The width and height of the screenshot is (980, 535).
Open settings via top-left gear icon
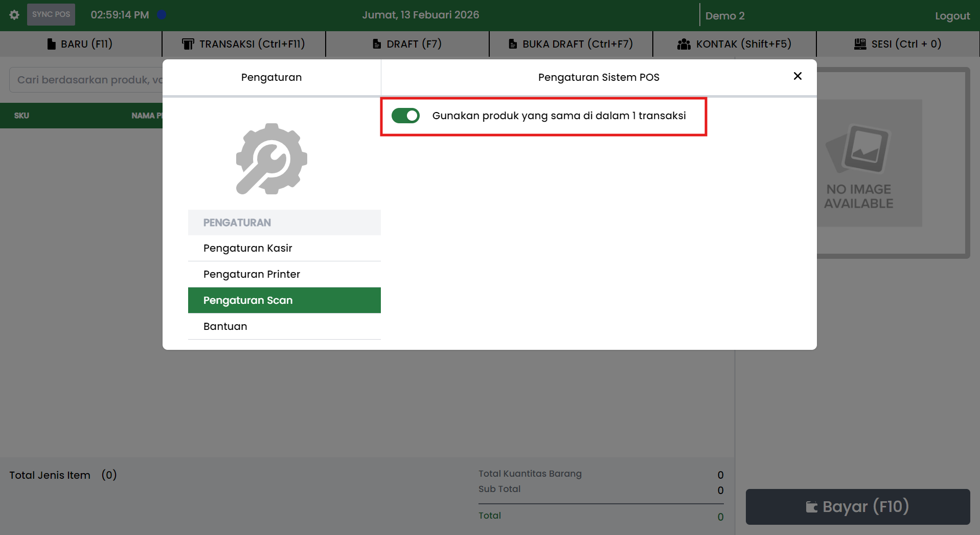click(14, 15)
